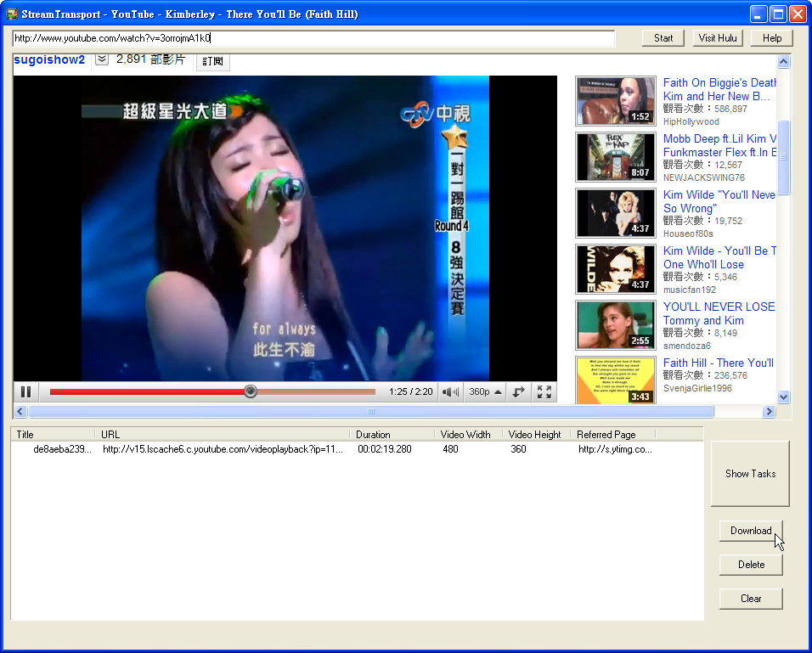Image resolution: width=812 pixels, height=653 pixels.
Task: Pause the video with the pause button
Action: (25, 392)
